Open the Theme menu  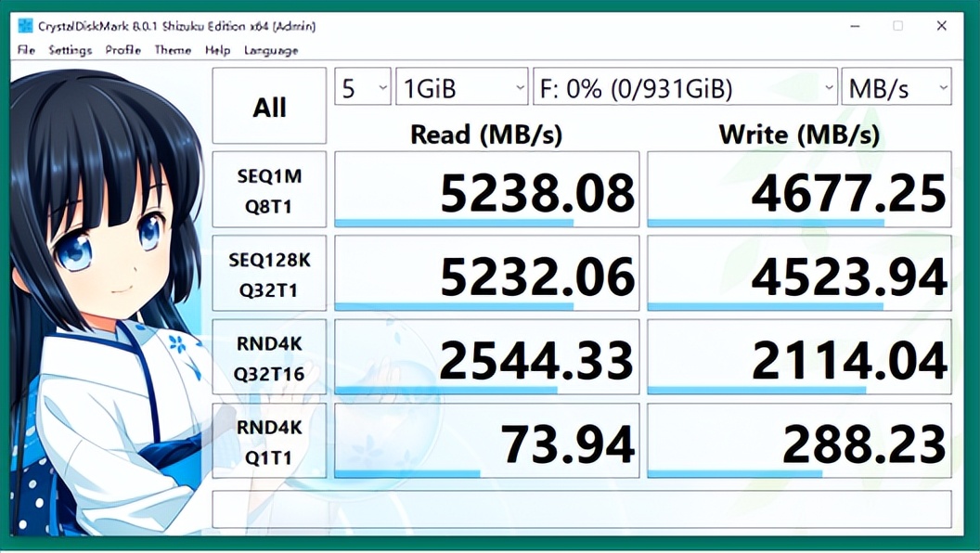click(172, 50)
